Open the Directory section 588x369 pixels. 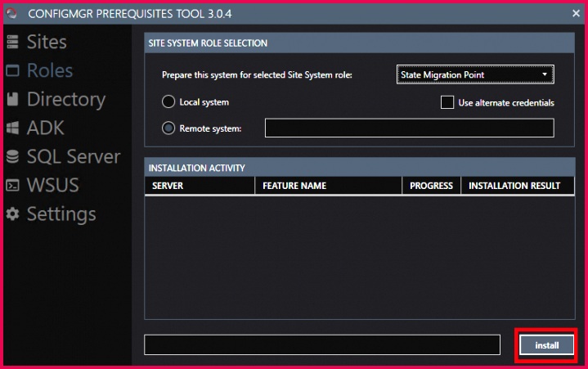[x=66, y=100]
